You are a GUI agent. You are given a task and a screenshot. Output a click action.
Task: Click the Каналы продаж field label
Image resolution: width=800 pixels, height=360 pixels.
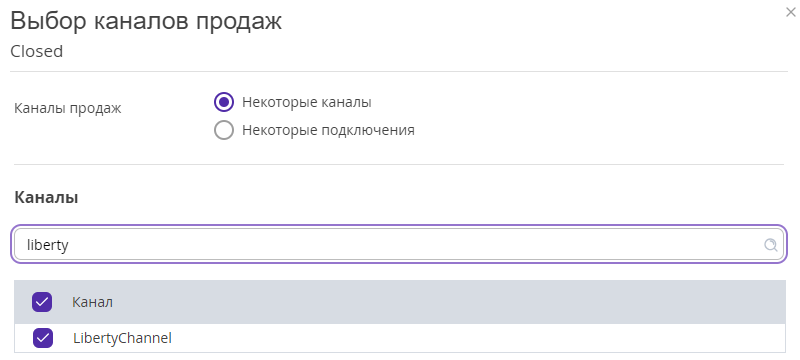(x=68, y=108)
